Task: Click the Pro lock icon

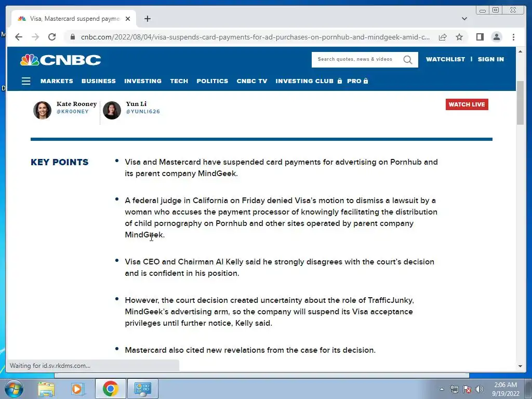Action: pyautogui.click(x=366, y=81)
